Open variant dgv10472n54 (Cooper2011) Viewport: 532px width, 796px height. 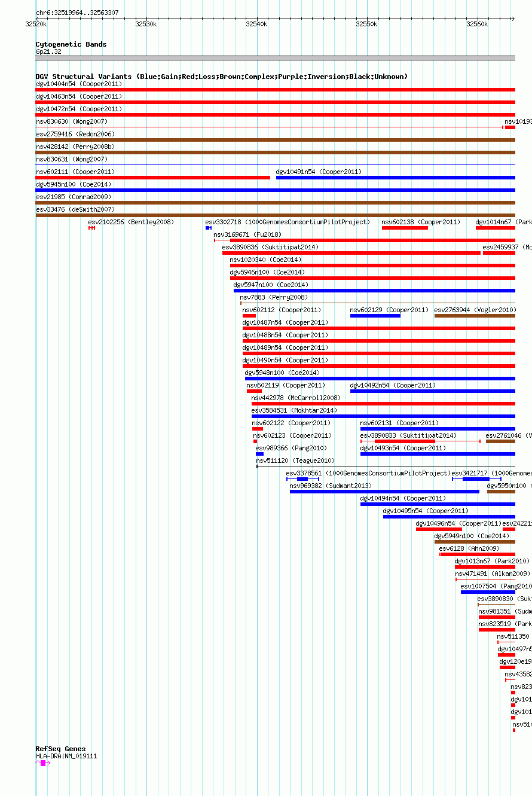click(276, 115)
